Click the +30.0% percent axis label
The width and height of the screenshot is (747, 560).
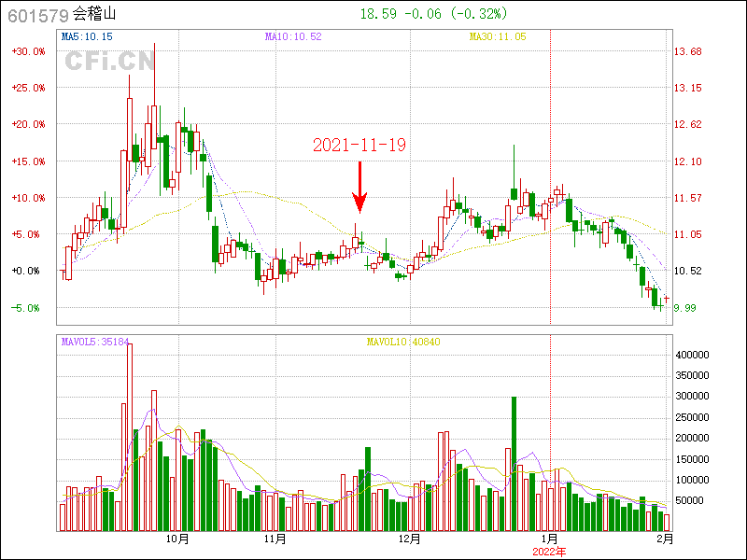(x=28, y=51)
